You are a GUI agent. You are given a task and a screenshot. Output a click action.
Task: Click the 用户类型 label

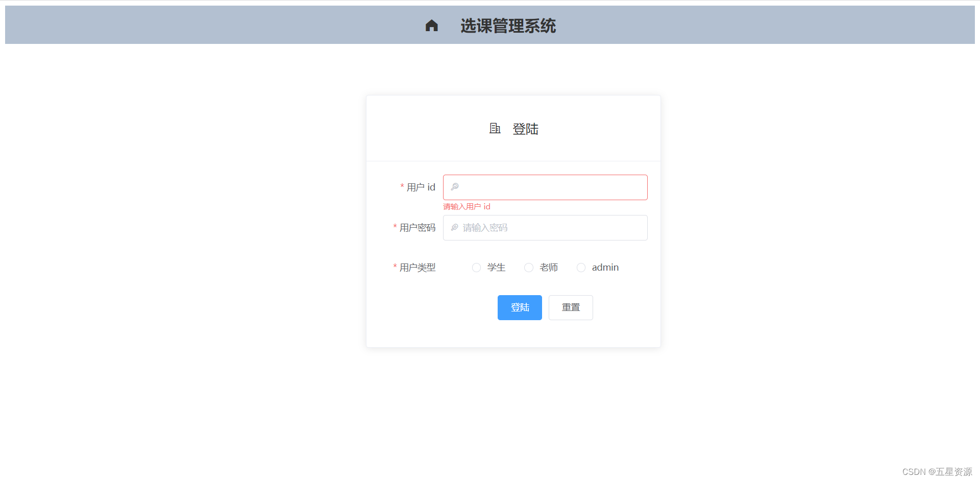tap(418, 268)
